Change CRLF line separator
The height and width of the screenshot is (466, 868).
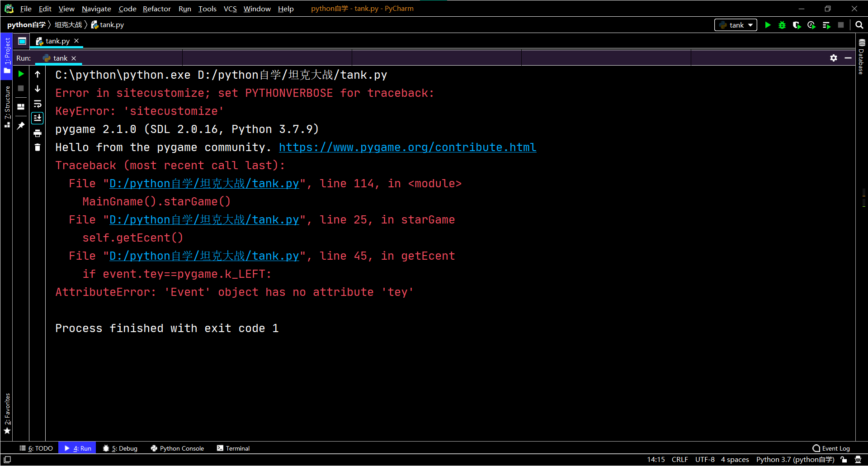pyautogui.click(x=679, y=460)
